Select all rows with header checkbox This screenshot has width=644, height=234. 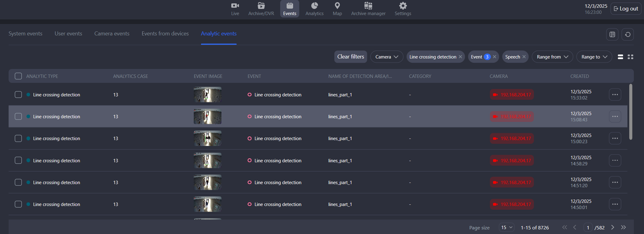point(18,76)
